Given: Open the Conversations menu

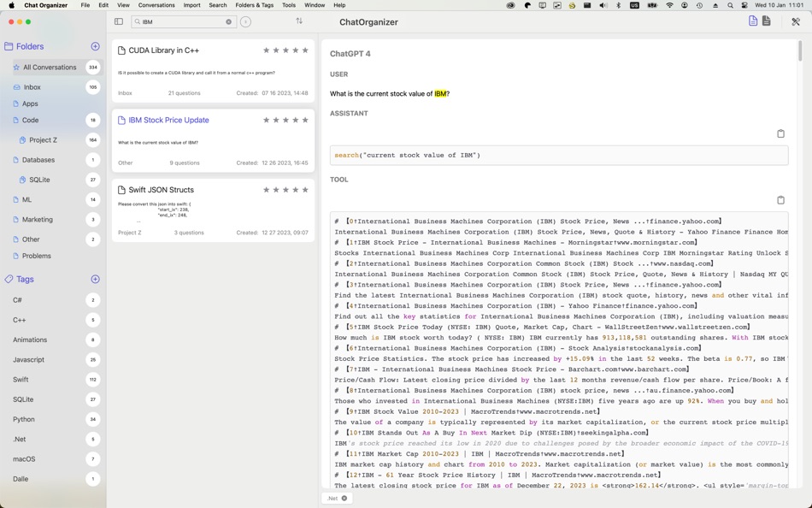Looking at the screenshot, I should click(x=158, y=4).
